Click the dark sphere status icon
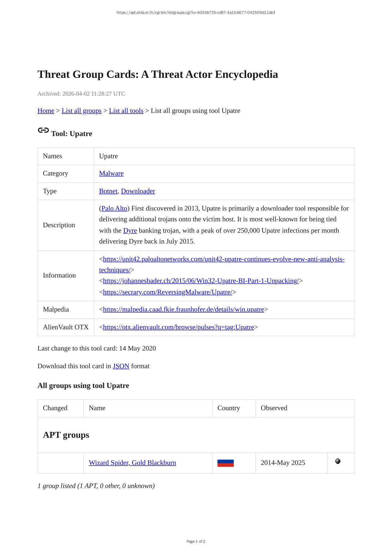 [337, 461]
